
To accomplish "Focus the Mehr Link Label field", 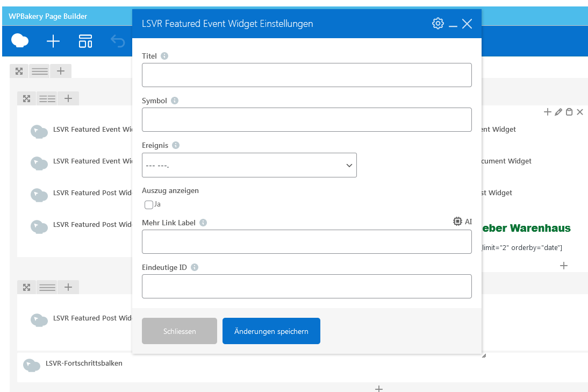I will click(306, 241).
